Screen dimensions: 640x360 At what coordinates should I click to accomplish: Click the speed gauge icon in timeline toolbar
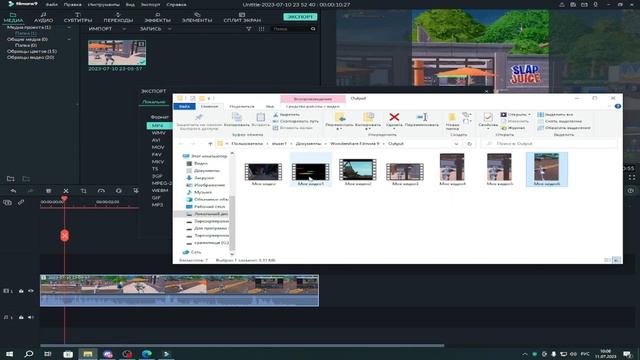(x=101, y=191)
